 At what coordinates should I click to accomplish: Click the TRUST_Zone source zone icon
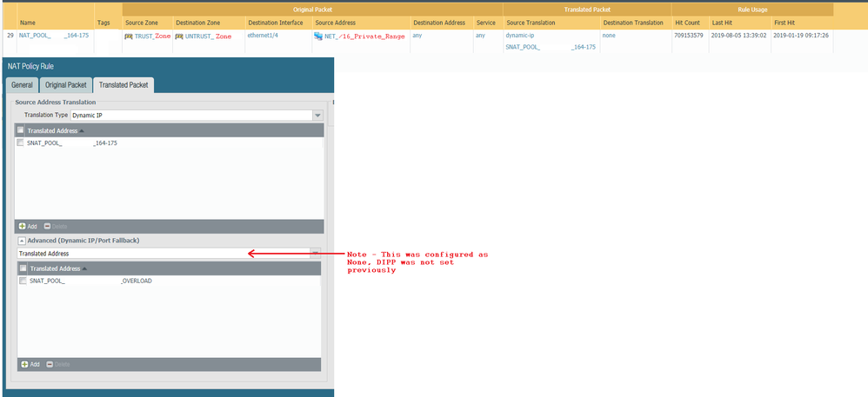(x=129, y=36)
